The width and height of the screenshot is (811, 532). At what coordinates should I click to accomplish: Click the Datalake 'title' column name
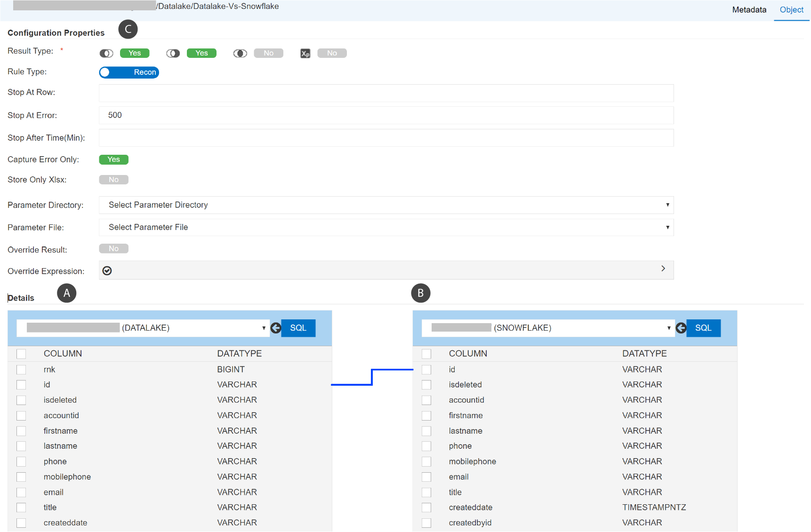[50, 508]
